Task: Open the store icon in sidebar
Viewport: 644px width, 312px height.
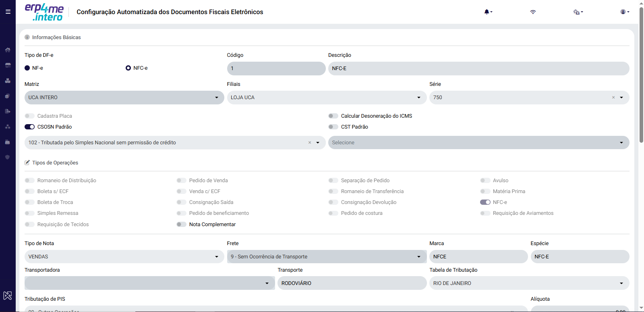Action: pyautogui.click(x=8, y=65)
